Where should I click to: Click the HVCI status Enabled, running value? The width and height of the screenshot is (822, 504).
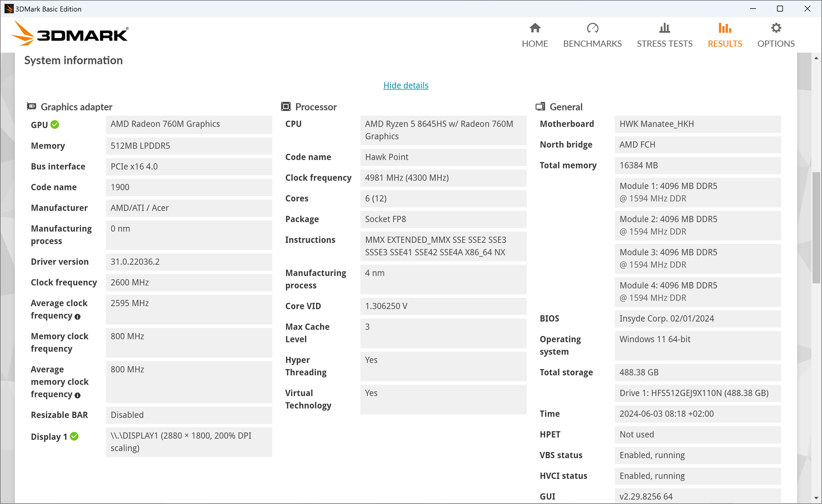pyautogui.click(x=698, y=476)
